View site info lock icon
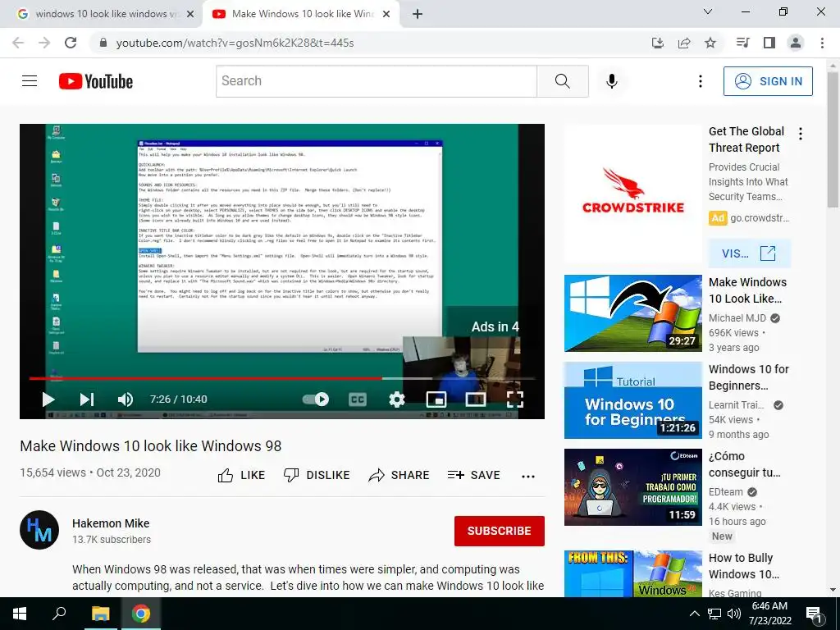The image size is (840, 630). point(103,43)
